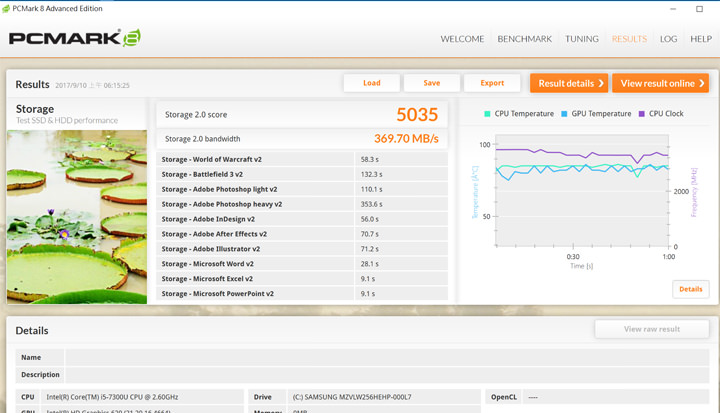Export the benchmark result
The height and width of the screenshot is (413, 720).
[492, 83]
